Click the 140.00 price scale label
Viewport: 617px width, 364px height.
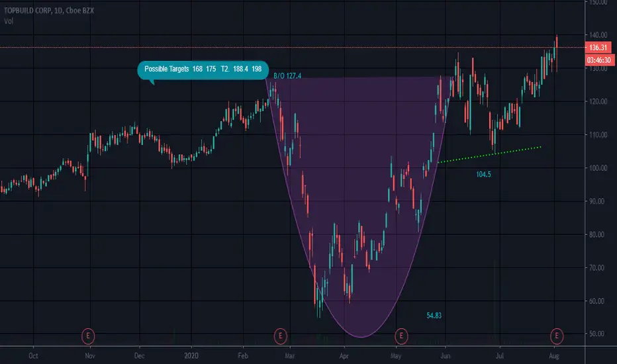point(598,35)
